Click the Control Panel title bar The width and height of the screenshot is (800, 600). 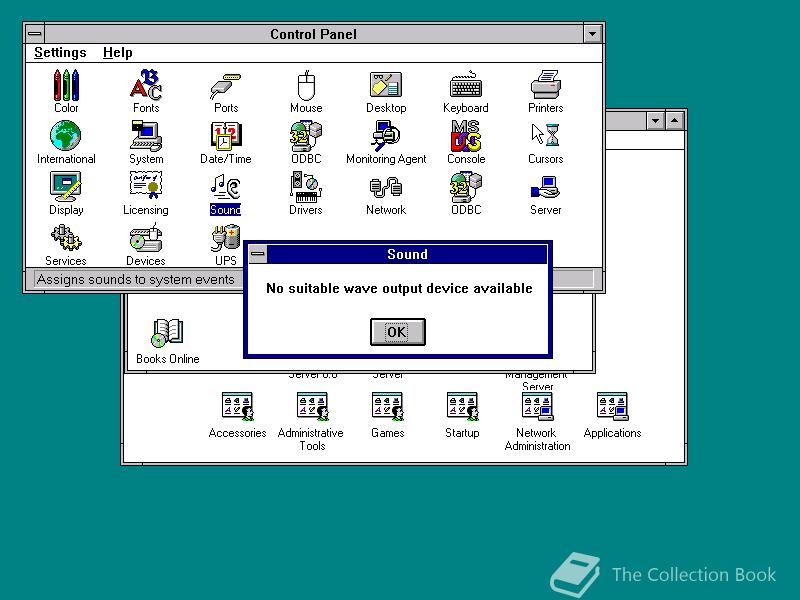[x=313, y=34]
